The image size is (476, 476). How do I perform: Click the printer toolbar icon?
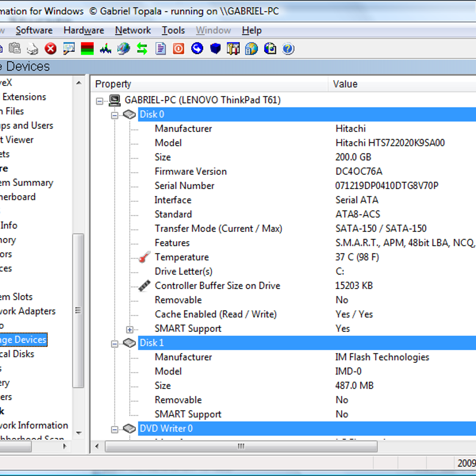pos(32,49)
